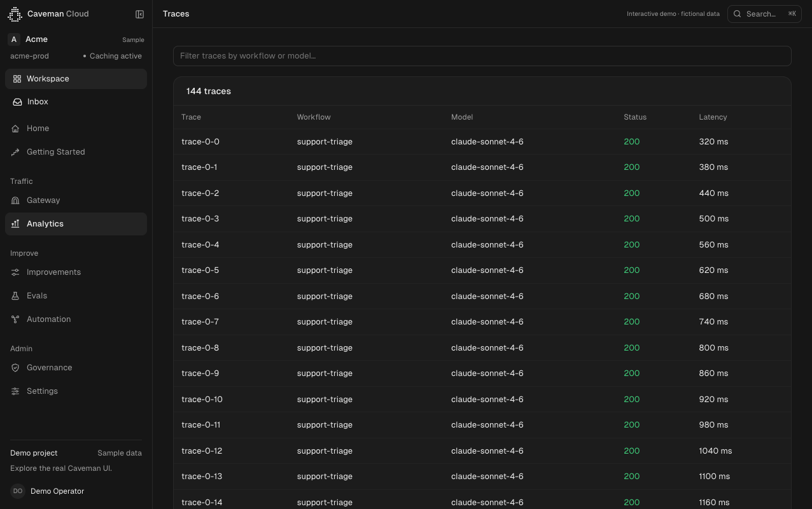Select trace-0-5 in the table
The height and width of the screenshot is (509, 812).
pyautogui.click(x=482, y=270)
